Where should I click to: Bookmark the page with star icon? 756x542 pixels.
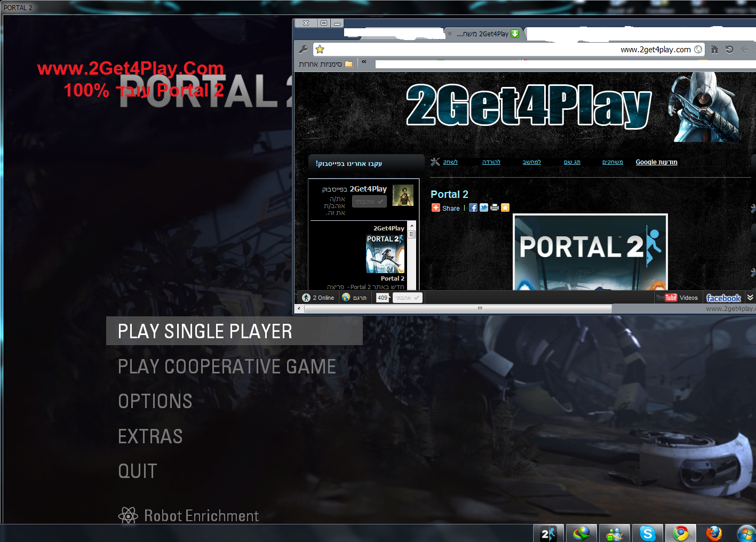[x=320, y=49]
